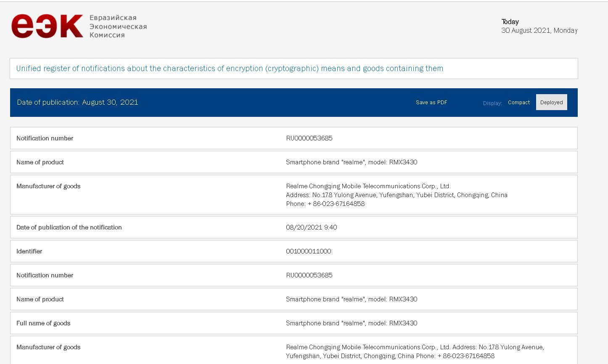Open the Unified register of notifications link
Viewport: 608px width, 364px height.
(x=229, y=68)
